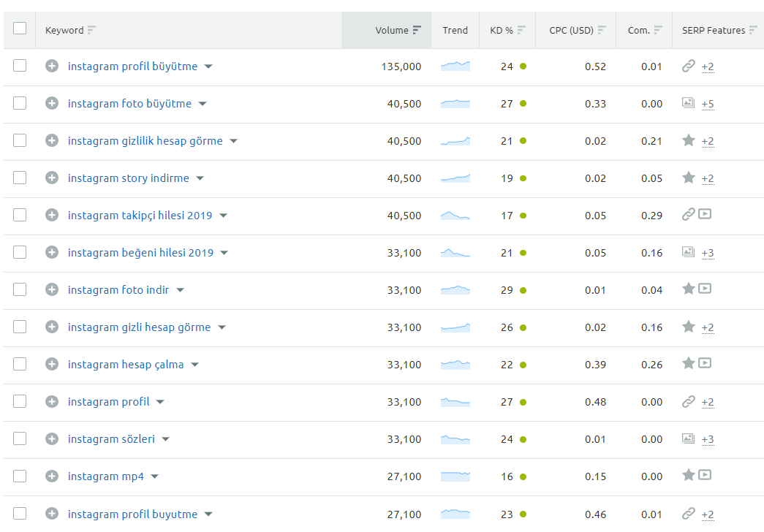Viewport: 764px width, 532px height.
Task: Click trend sparkline for 'instagram mp4'
Action: pos(455,476)
